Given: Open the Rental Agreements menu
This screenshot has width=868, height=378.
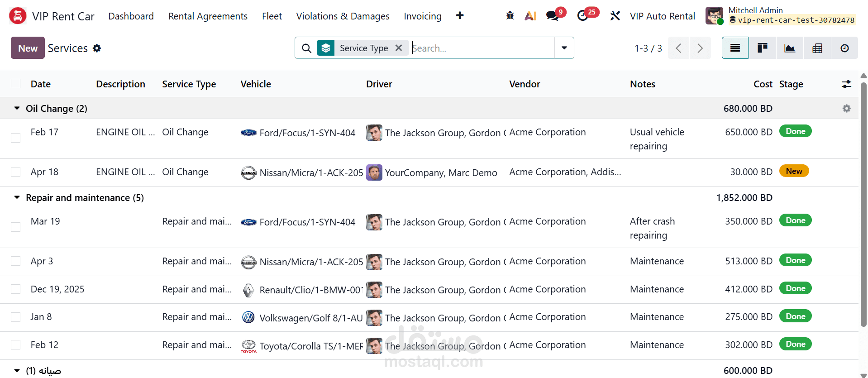Looking at the screenshot, I should click(x=208, y=16).
